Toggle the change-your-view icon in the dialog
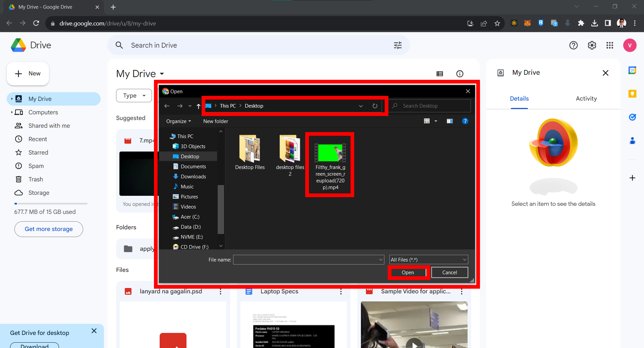This screenshot has width=644, height=348. [427, 121]
